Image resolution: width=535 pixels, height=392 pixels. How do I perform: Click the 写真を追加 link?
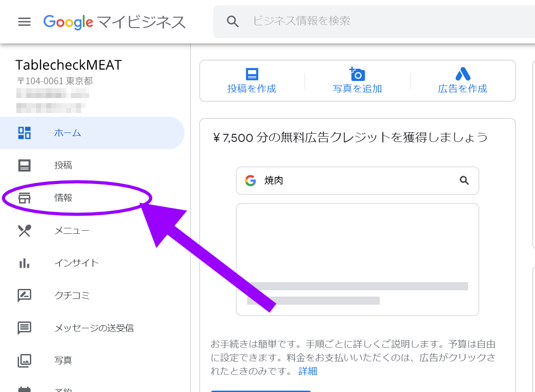click(x=357, y=89)
